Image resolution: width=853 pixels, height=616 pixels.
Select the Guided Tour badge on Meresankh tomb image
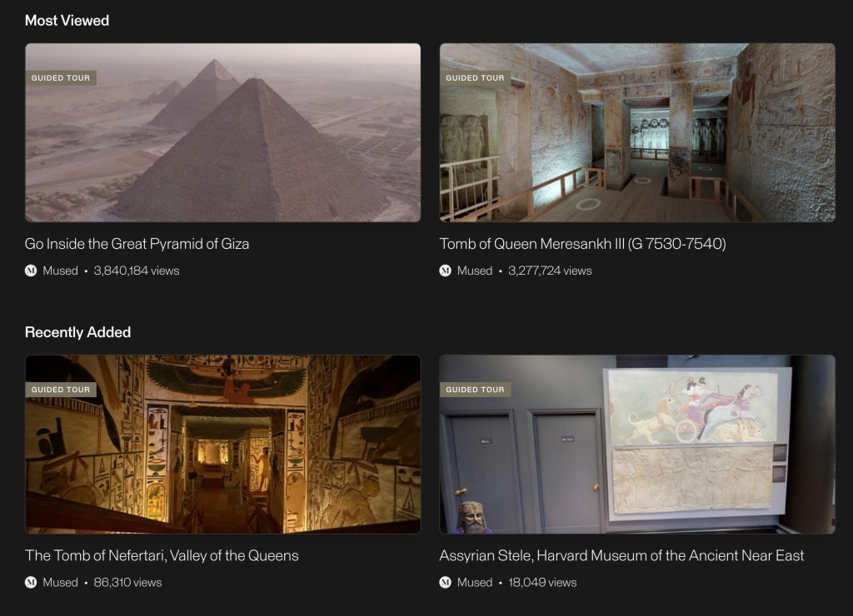click(x=475, y=77)
